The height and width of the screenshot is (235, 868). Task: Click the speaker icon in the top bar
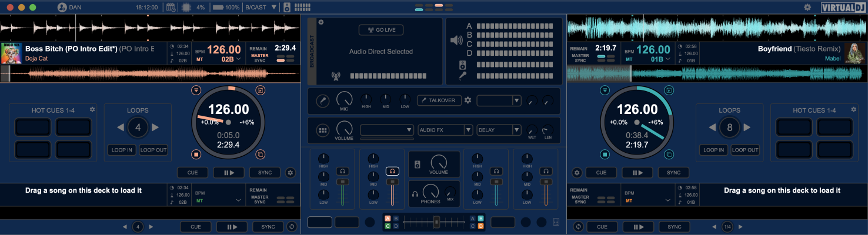[x=287, y=8]
